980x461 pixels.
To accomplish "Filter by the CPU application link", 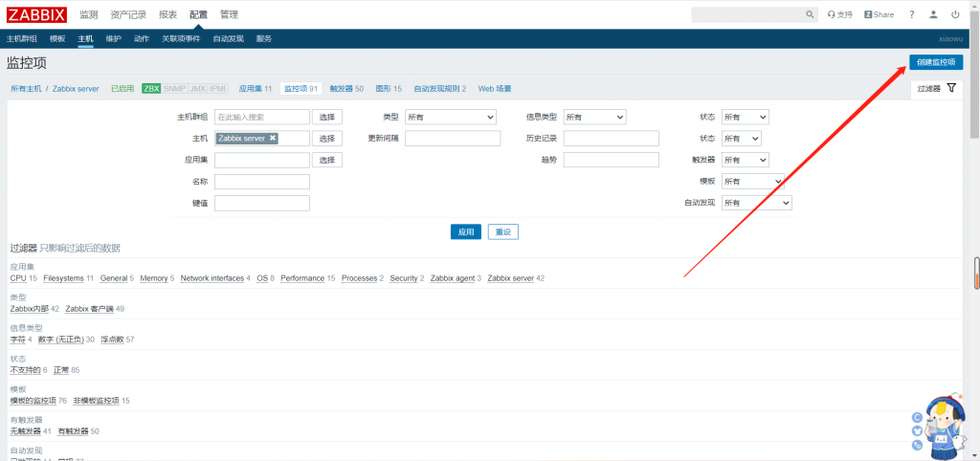I will coord(18,278).
